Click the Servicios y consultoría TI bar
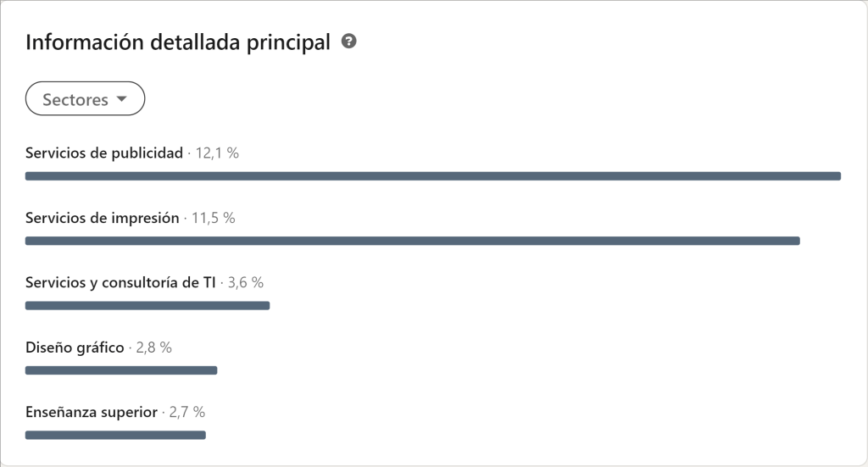The height and width of the screenshot is (467, 868). point(147,305)
